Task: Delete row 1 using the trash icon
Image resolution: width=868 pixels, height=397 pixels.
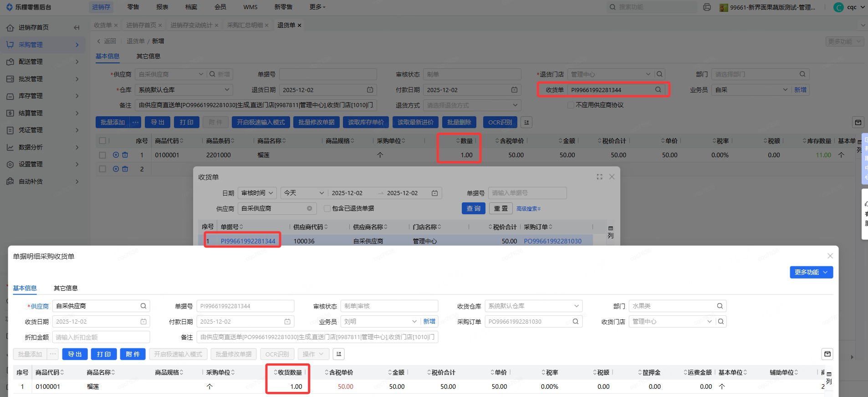Action: 125,155
